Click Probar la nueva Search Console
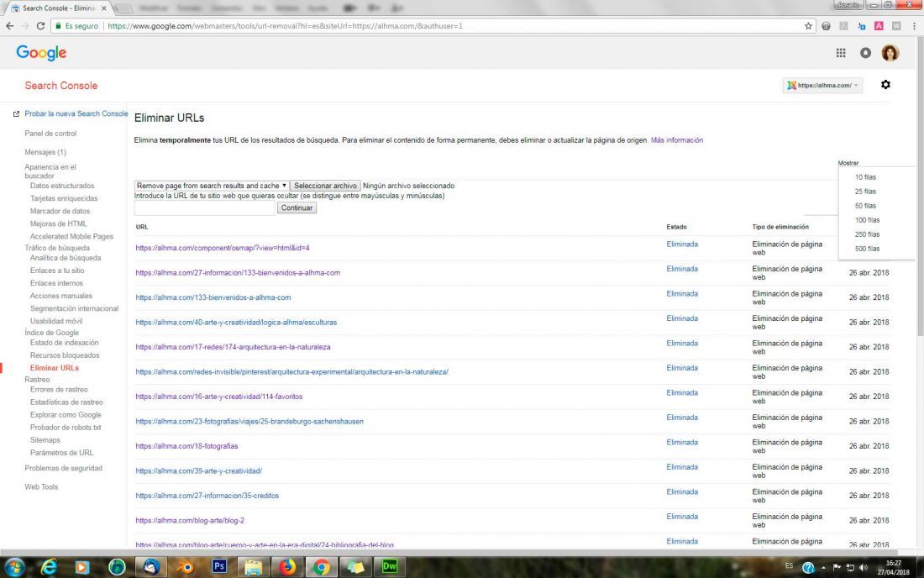The width and height of the screenshot is (924, 578). pyautogui.click(x=76, y=113)
